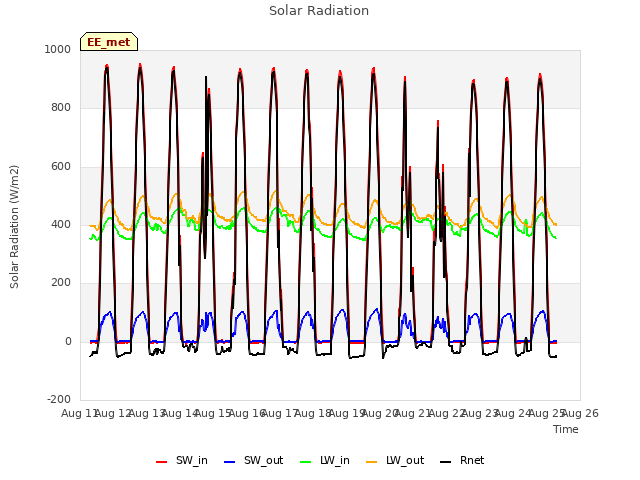Click the 1000 y-axis tick label
The width and height of the screenshot is (640, 480).
tap(58, 49)
